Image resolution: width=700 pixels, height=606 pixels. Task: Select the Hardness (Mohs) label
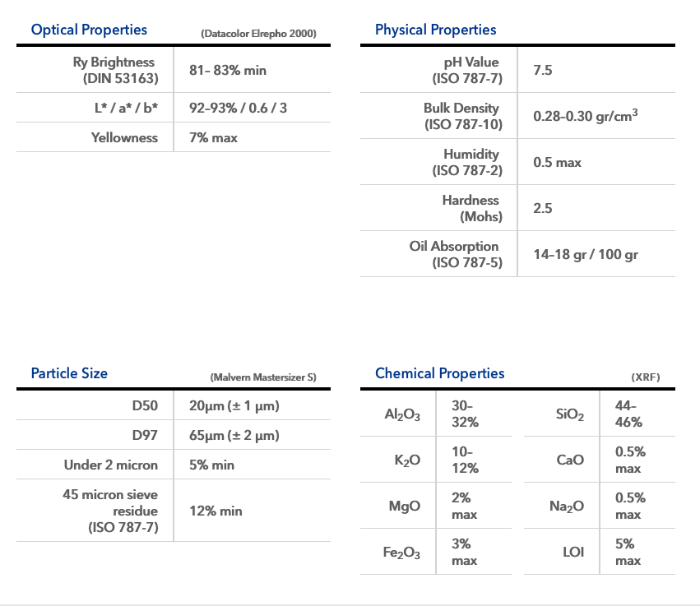click(471, 209)
